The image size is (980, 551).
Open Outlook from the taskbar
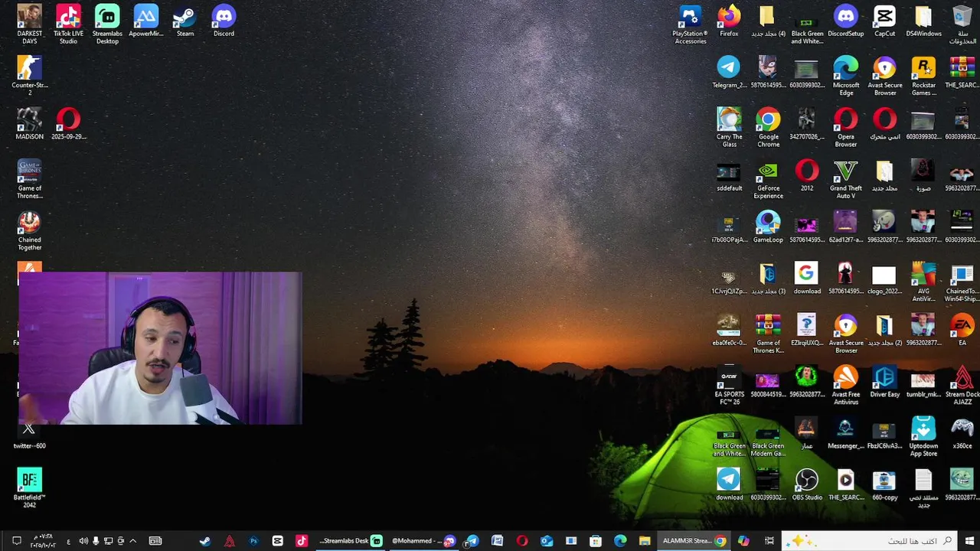[547, 541]
